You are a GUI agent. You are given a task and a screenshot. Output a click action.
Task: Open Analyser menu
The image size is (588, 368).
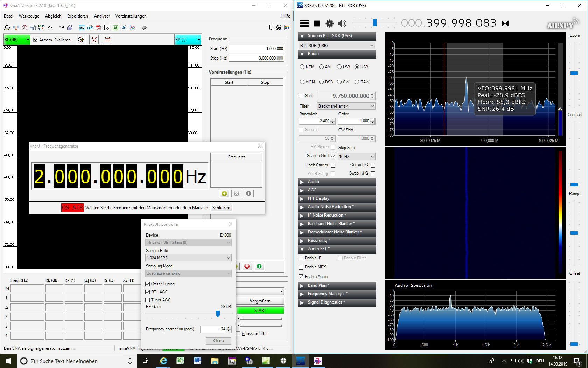[x=102, y=16]
